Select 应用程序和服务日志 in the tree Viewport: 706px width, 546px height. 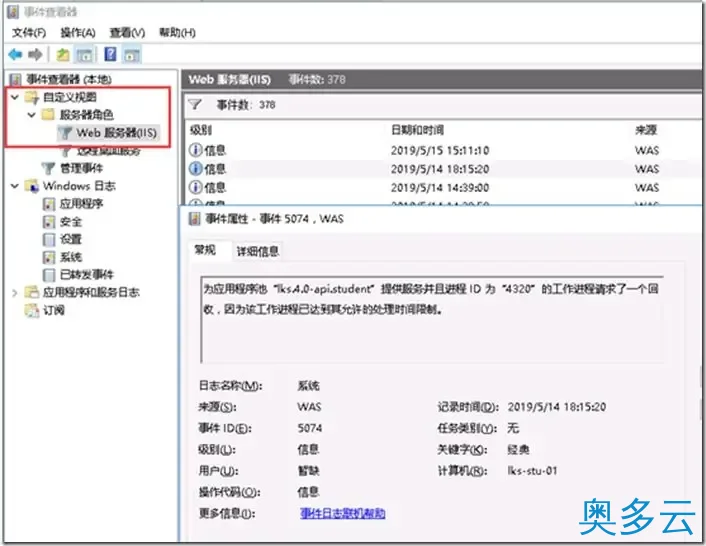[x=91, y=293]
